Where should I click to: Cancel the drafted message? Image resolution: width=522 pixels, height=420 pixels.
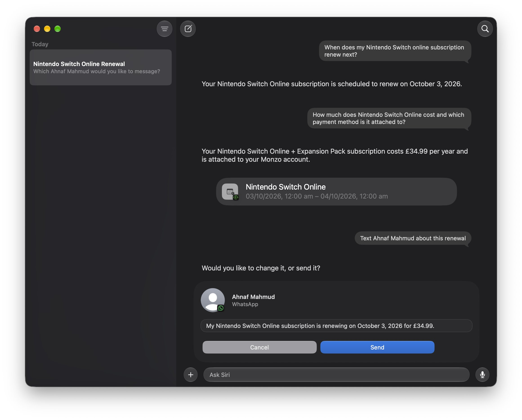click(x=259, y=347)
